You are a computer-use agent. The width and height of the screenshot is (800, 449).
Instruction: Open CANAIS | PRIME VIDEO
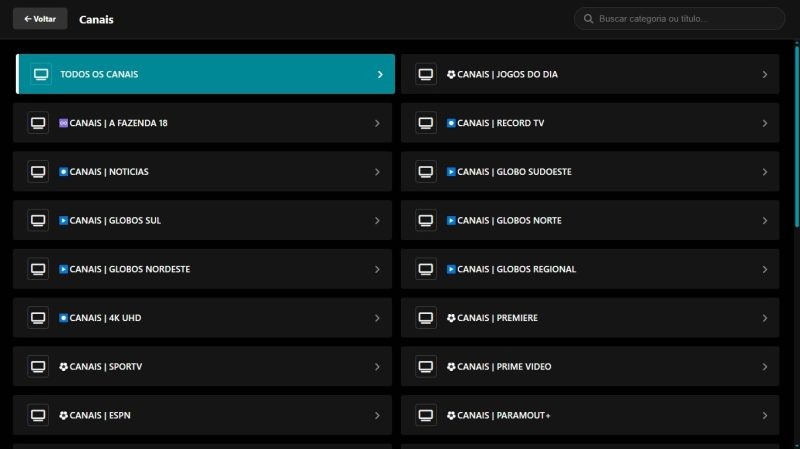(590, 366)
